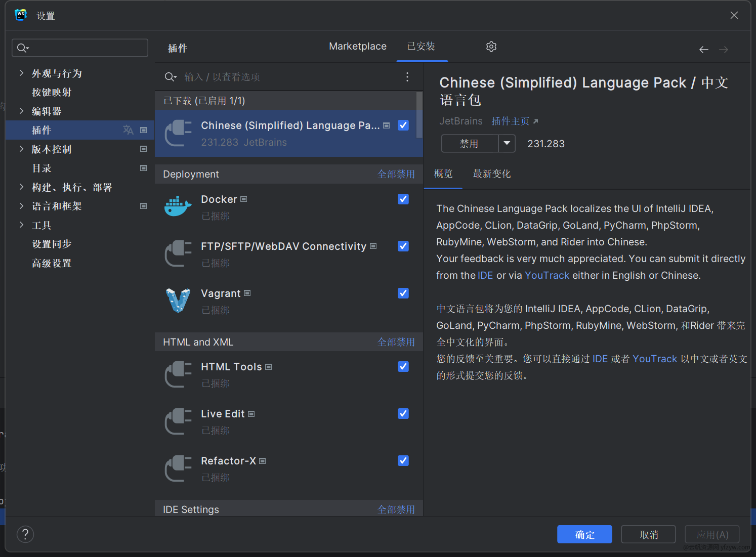Click the Live Edit plug icon
756x557 pixels.
pyautogui.click(x=178, y=421)
